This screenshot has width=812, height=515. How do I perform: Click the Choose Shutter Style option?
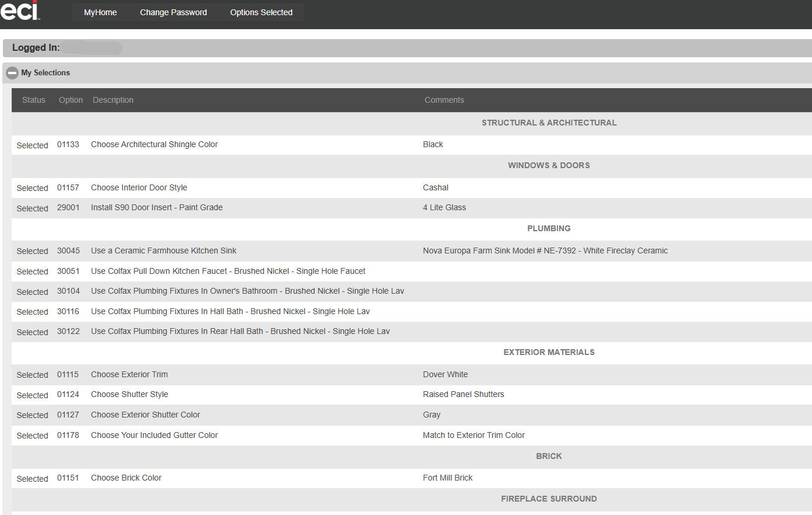click(x=129, y=395)
